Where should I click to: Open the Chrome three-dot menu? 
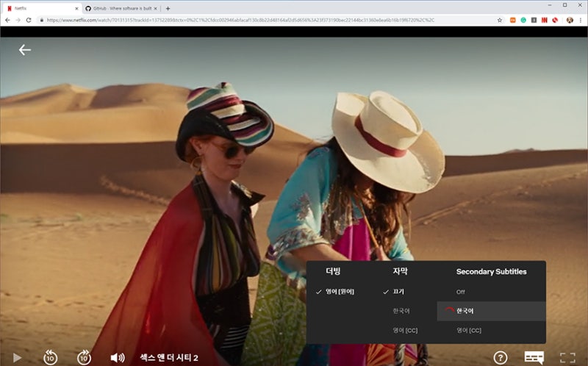coord(580,20)
